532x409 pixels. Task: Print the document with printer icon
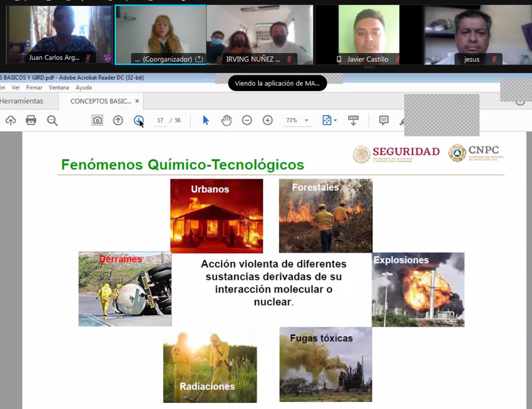pyautogui.click(x=31, y=120)
